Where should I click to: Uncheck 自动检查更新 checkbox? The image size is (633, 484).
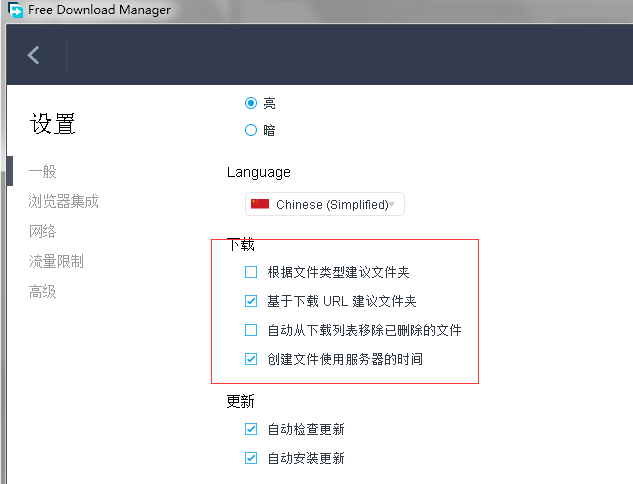tap(251, 429)
